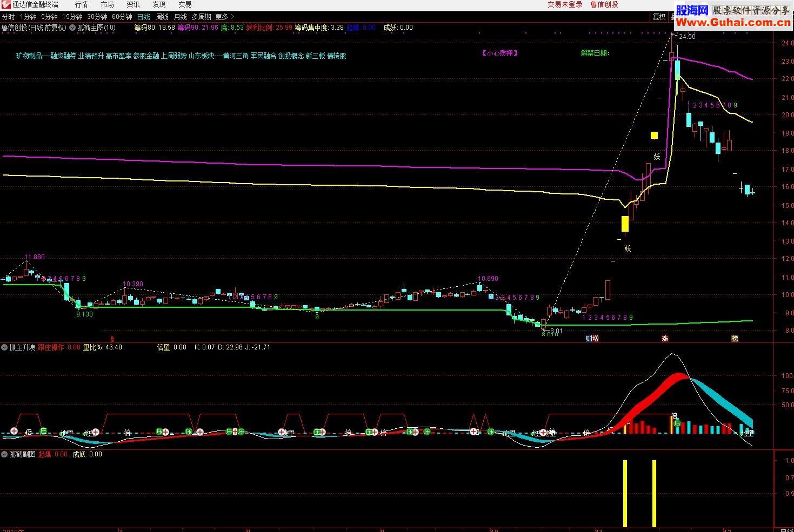Screen dimensions: 794x532
Task: Open the 市场 menu
Action: 108,4
